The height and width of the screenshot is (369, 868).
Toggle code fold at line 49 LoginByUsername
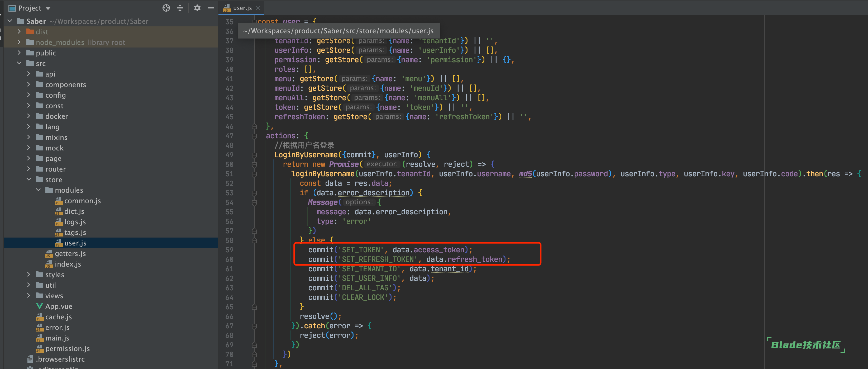[x=254, y=155]
